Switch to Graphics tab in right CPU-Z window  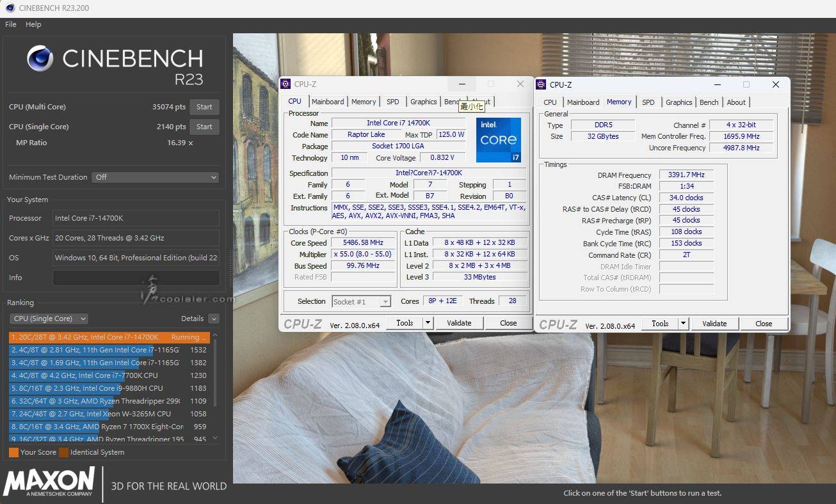(679, 102)
